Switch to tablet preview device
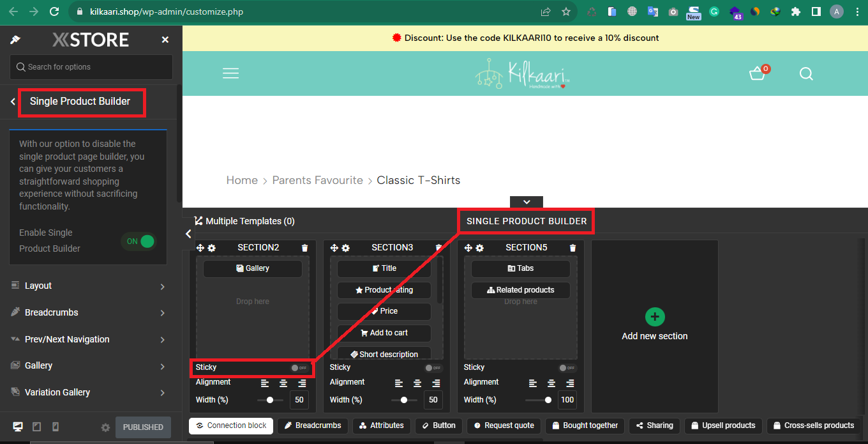This screenshot has height=444, width=868. 37,427
